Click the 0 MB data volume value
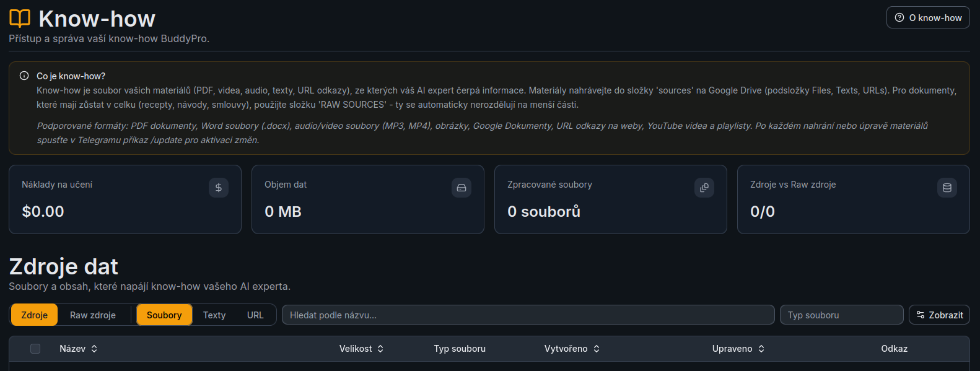The image size is (980, 371). click(282, 211)
